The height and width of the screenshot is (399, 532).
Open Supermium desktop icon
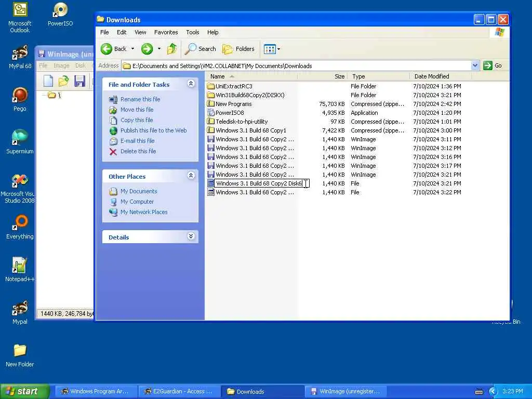click(20, 142)
